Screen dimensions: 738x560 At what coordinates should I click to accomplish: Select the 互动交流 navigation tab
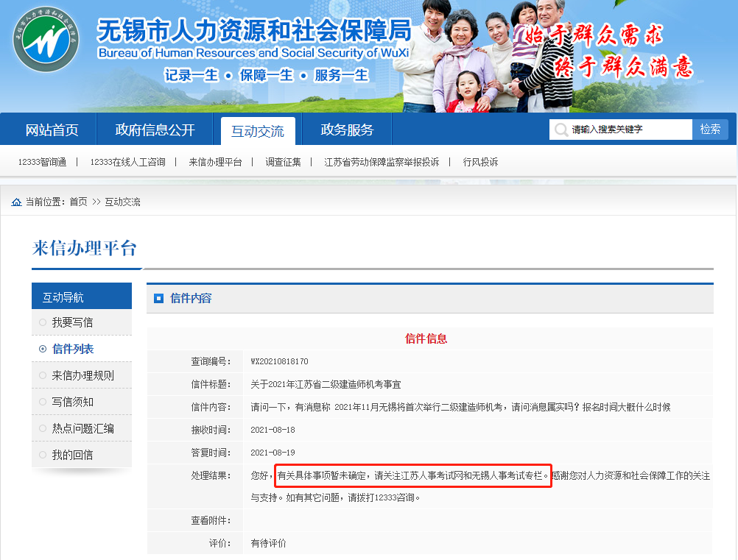[259, 128]
